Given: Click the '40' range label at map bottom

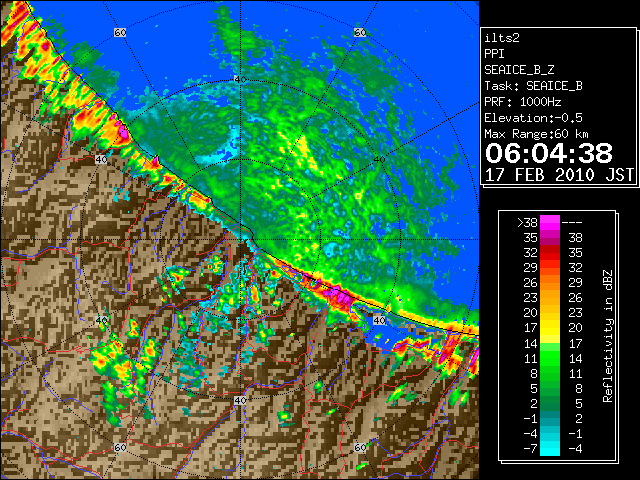Looking at the screenshot, I should click(240, 400).
